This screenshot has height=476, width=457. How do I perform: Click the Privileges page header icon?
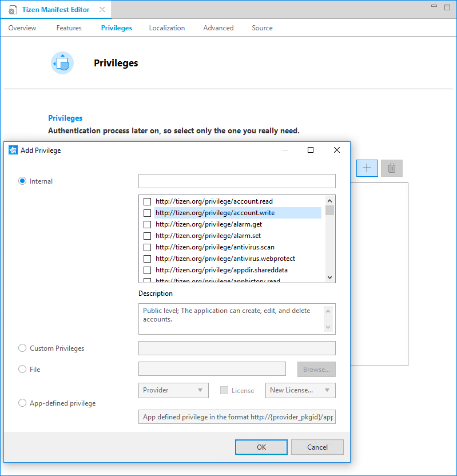[62, 63]
